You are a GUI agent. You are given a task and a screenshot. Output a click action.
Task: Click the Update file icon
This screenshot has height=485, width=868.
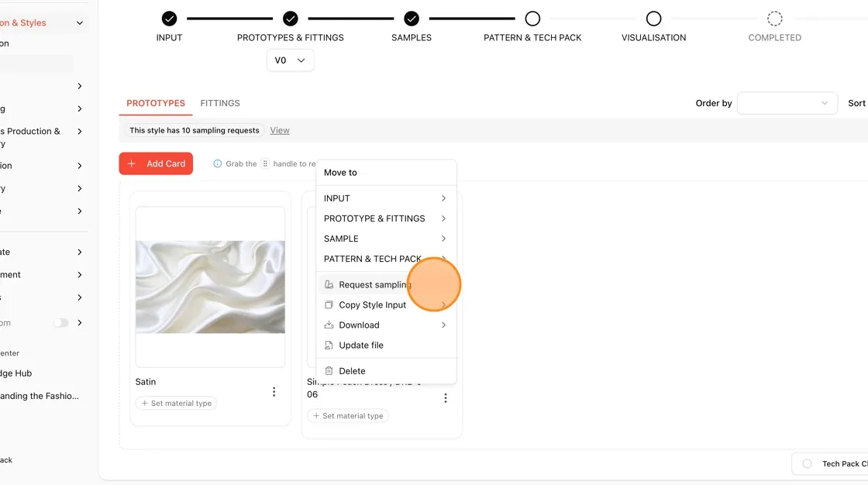[x=329, y=345]
